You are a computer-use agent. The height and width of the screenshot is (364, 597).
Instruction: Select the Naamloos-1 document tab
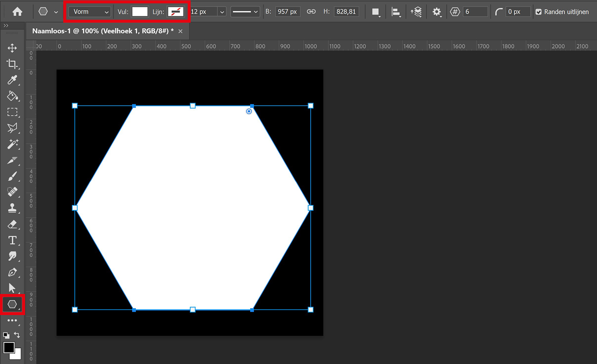click(103, 31)
